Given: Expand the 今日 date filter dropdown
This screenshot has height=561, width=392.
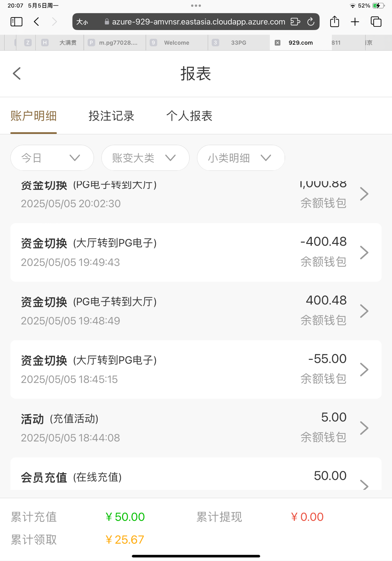Looking at the screenshot, I should tap(52, 158).
